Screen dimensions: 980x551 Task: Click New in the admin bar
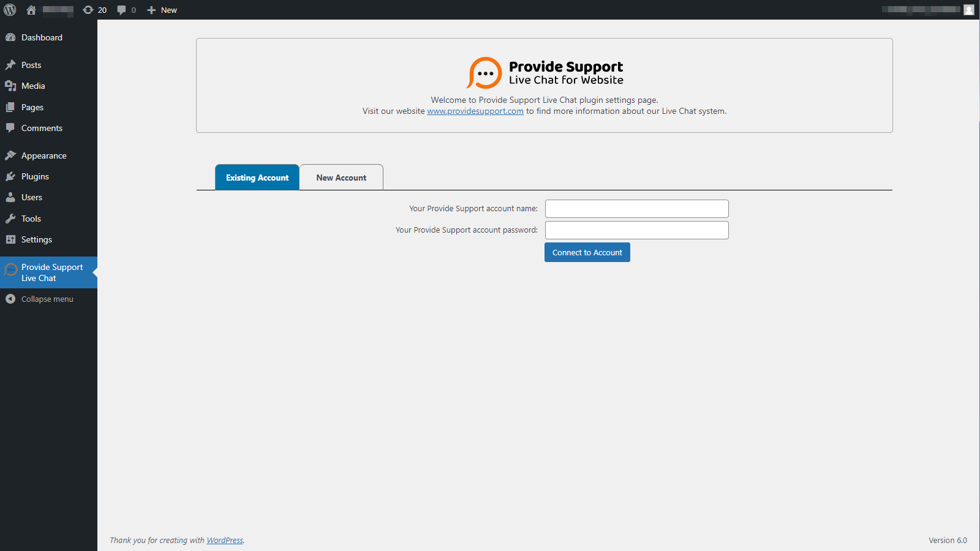click(x=169, y=10)
